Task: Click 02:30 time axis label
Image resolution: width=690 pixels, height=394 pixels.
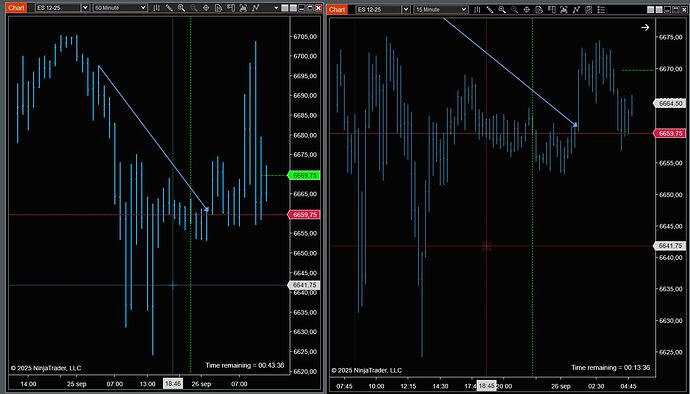Action: tap(596, 386)
